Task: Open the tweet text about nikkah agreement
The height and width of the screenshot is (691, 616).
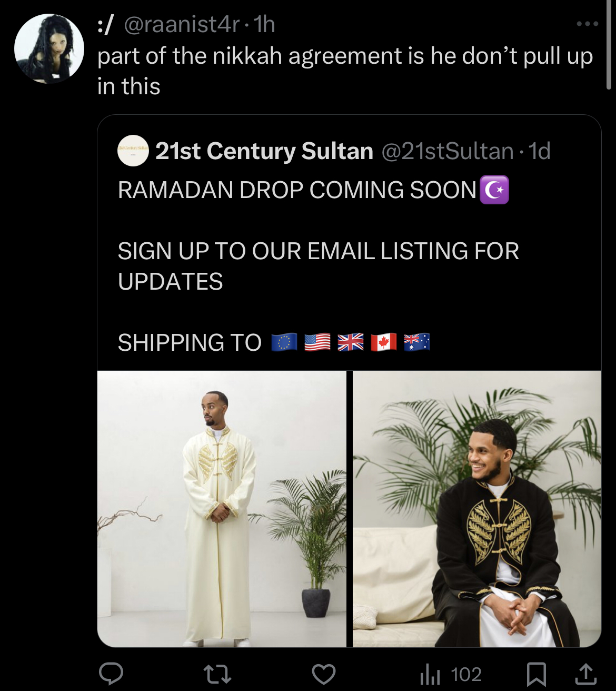Action: pos(345,71)
